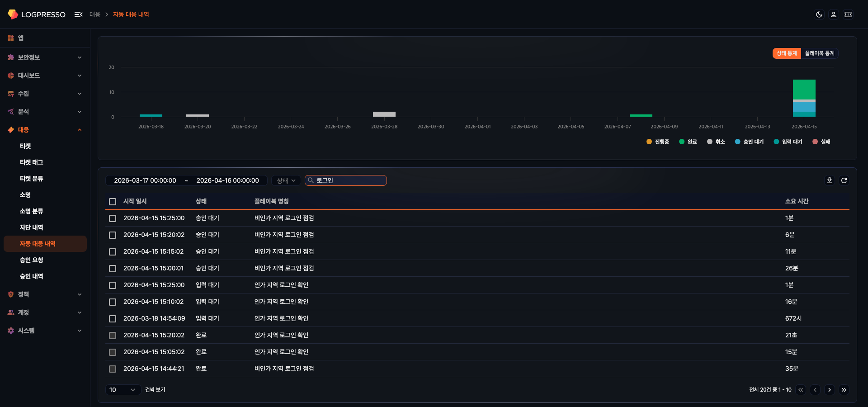Open the user account icon
868x407 pixels.
tap(833, 14)
